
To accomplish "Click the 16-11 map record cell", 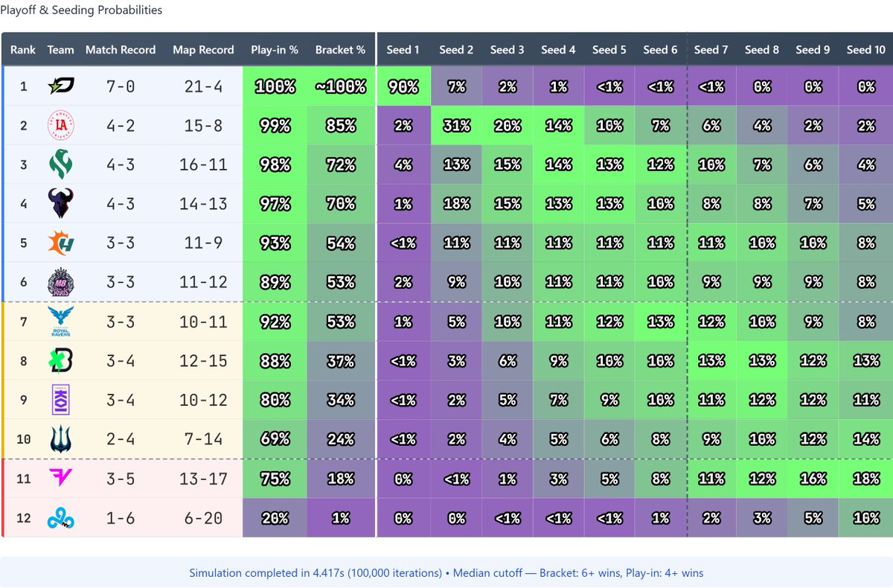I will (203, 164).
